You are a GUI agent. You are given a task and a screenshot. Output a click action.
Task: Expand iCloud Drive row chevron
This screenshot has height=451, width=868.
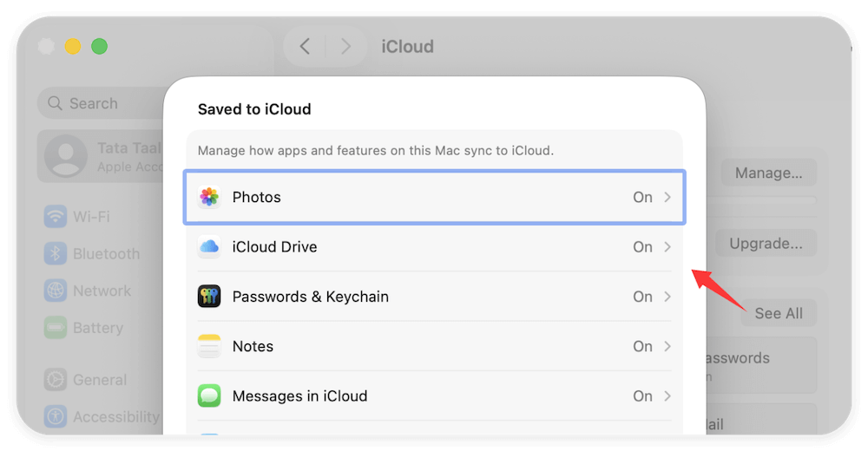667,247
